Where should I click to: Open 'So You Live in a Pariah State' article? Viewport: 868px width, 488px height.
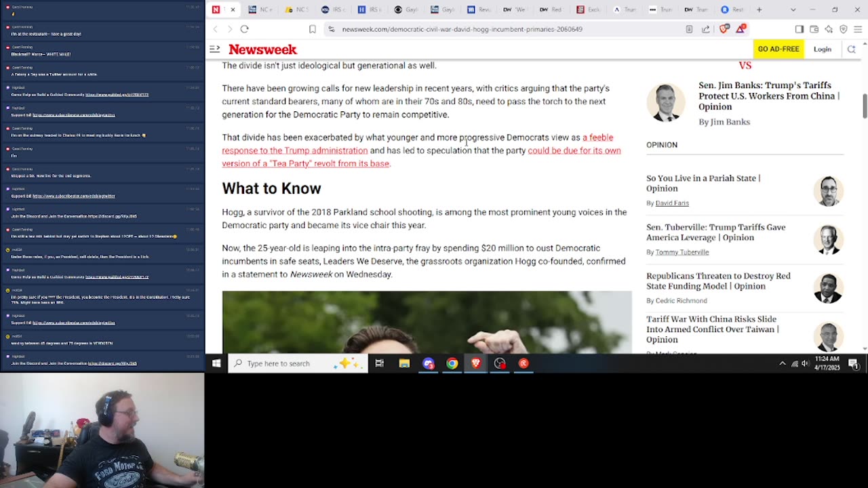703,183
